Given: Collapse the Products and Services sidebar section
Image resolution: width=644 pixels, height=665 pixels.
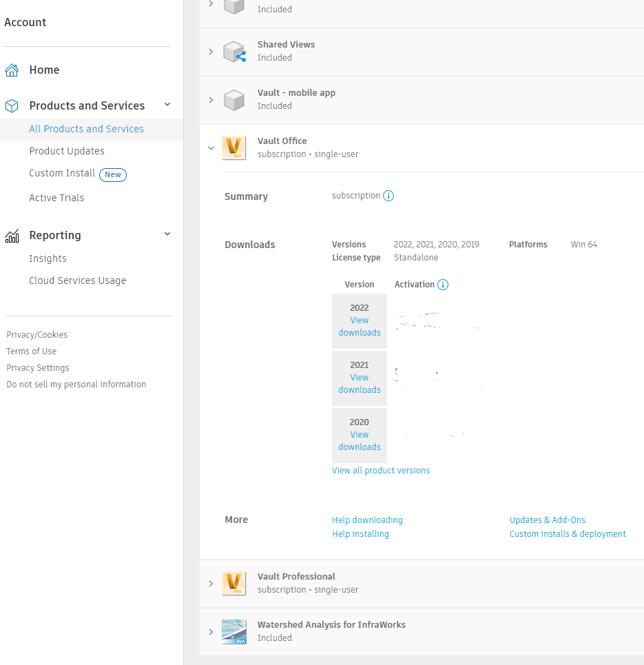Looking at the screenshot, I should pyautogui.click(x=167, y=105).
